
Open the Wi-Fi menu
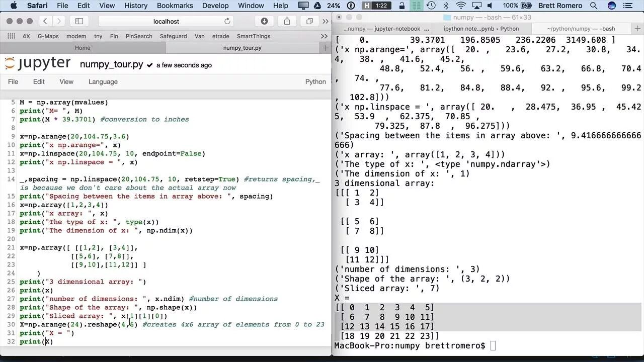click(461, 6)
